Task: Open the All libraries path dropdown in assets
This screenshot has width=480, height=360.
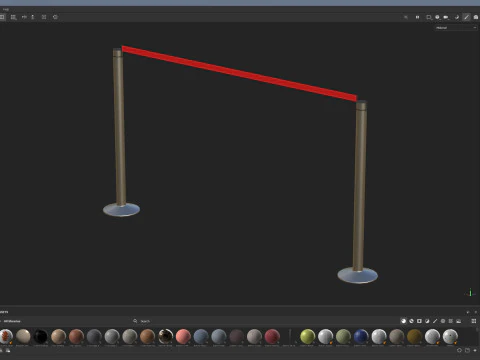Action: tap(11, 321)
